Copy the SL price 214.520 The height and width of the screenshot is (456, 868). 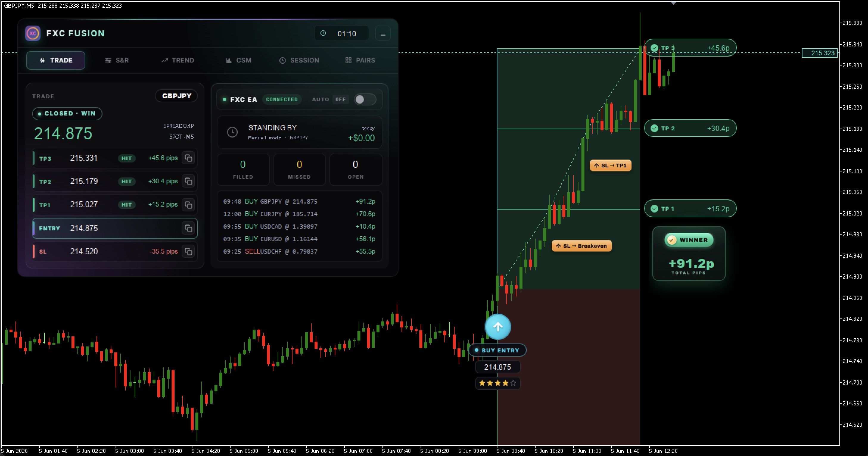point(188,251)
